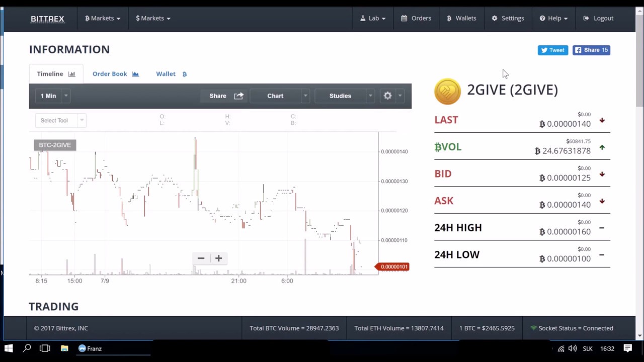
Task: Click the Total BTC Volume status
Action: [294, 328]
